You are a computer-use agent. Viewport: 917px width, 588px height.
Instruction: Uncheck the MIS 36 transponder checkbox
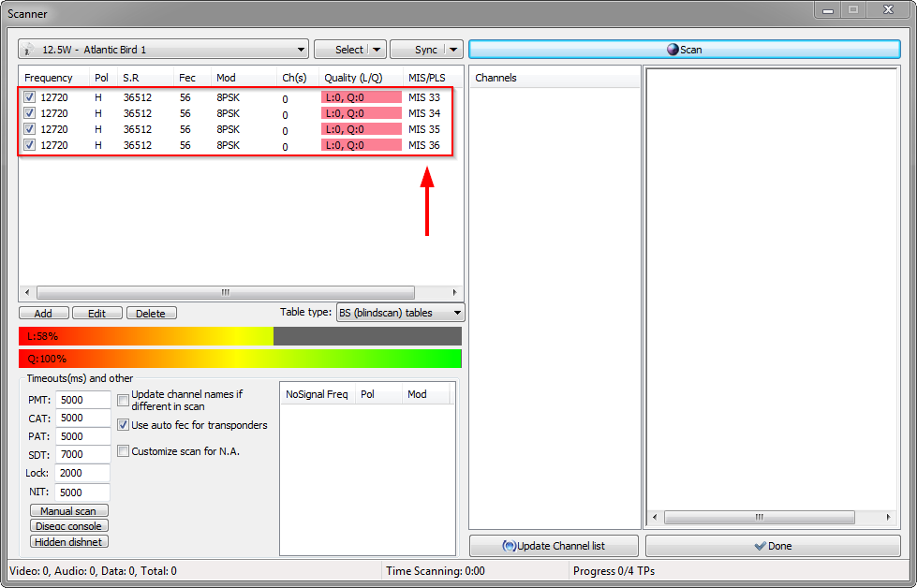(x=29, y=144)
